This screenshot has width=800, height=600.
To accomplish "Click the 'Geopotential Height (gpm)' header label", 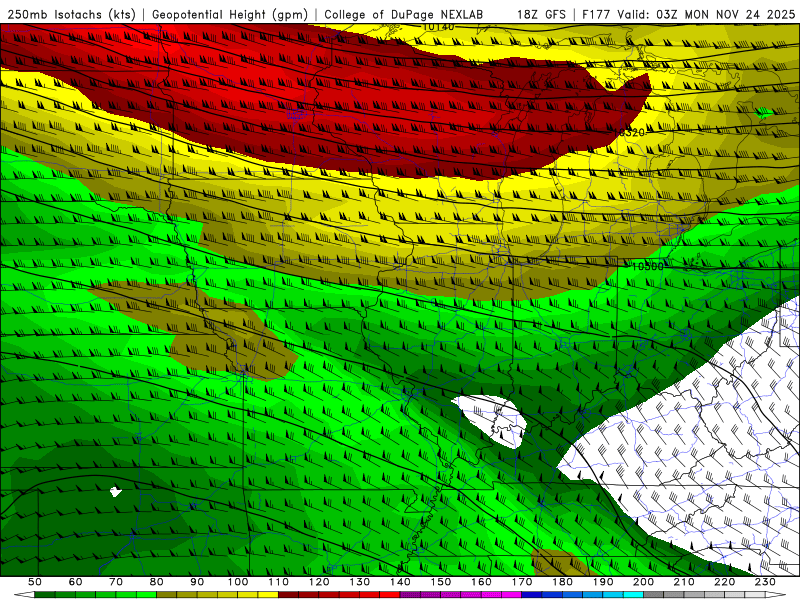I will 230,14.
